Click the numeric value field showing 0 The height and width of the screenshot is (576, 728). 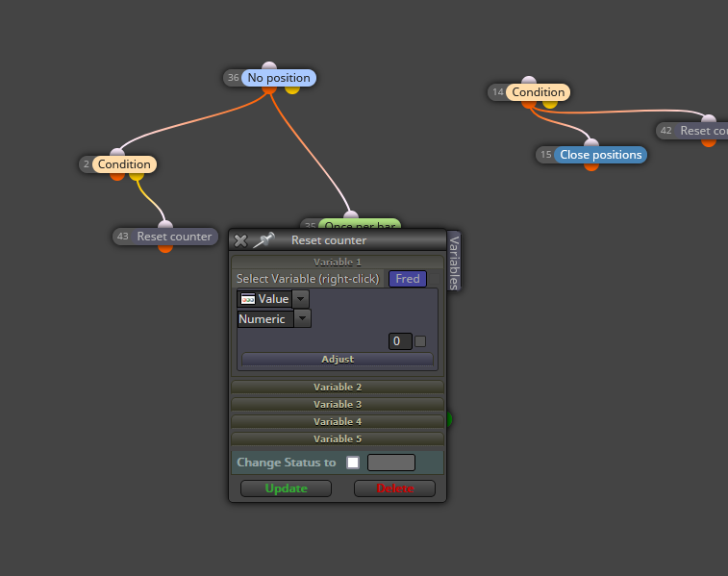pyautogui.click(x=400, y=341)
